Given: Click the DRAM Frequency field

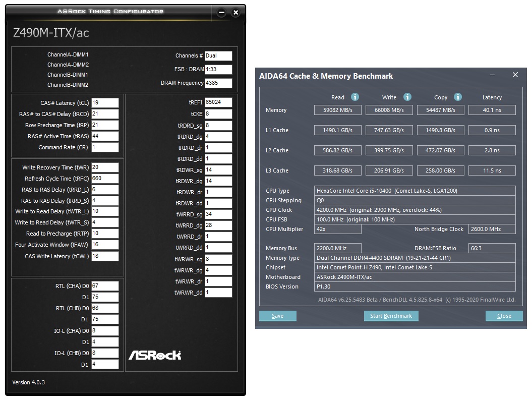Looking at the screenshot, I should tap(218, 83).
